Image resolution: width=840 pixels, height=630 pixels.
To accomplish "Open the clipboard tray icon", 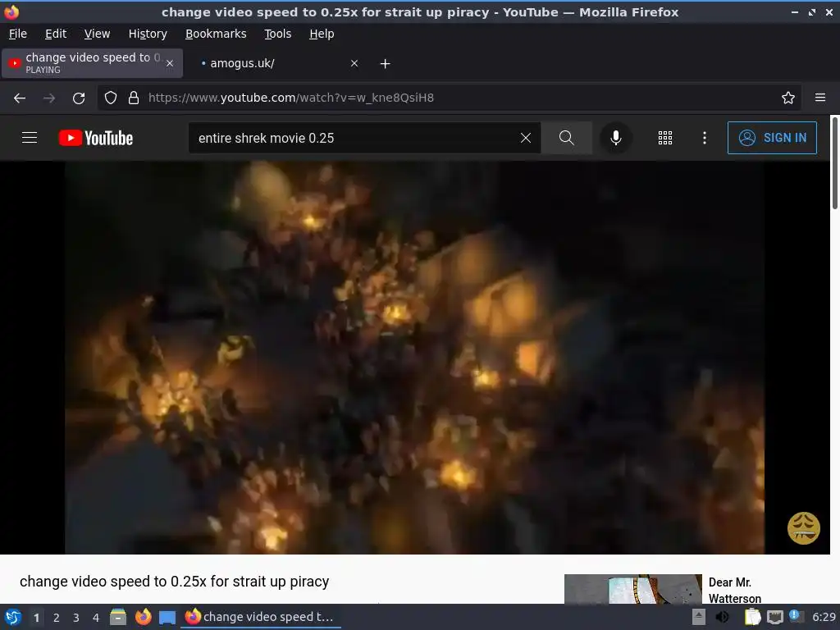I will click(x=753, y=617).
